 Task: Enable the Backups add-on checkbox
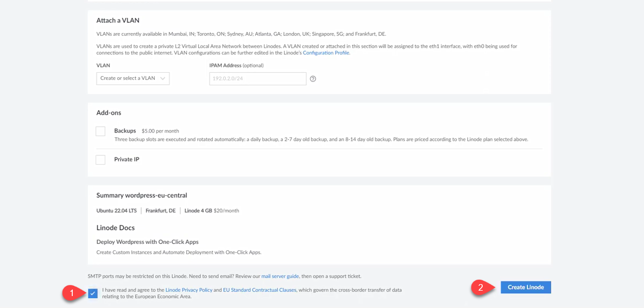coord(100,131)
